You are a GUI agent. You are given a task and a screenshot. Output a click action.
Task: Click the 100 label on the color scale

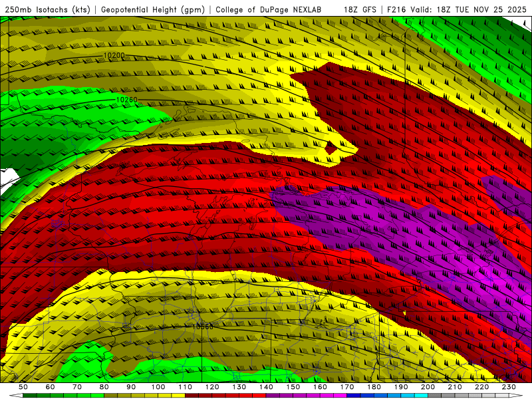tap(158, 387)
